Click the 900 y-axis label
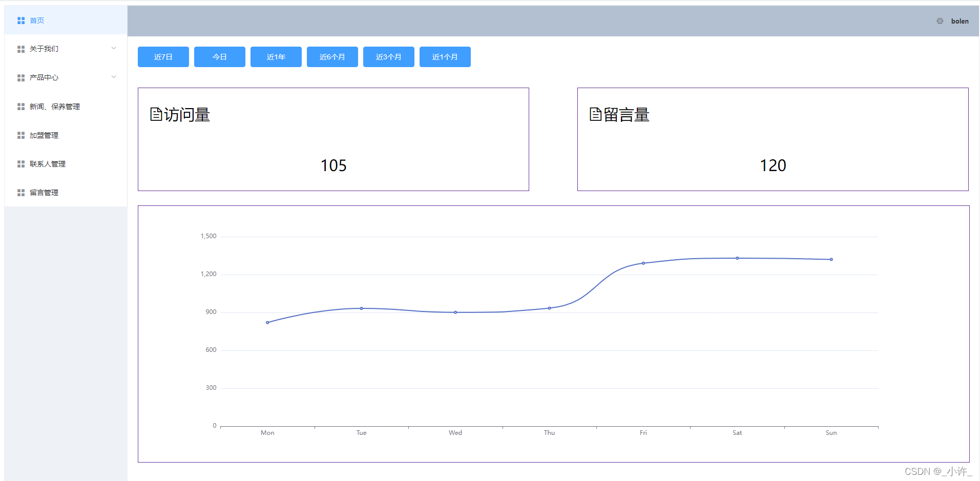This screenshot has height=481, width=980. click(x=211, y=312)
